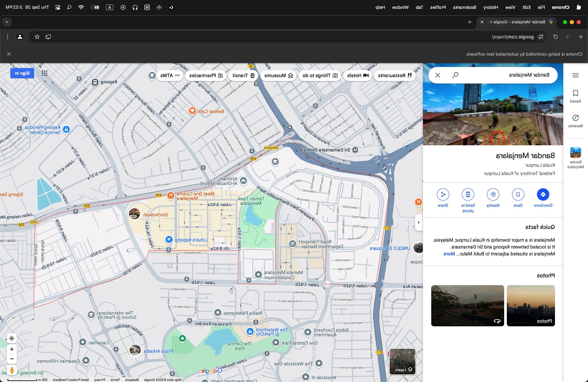Open the History menu in menu bar
Screen dimensions: 588x382
coord(491,7)
